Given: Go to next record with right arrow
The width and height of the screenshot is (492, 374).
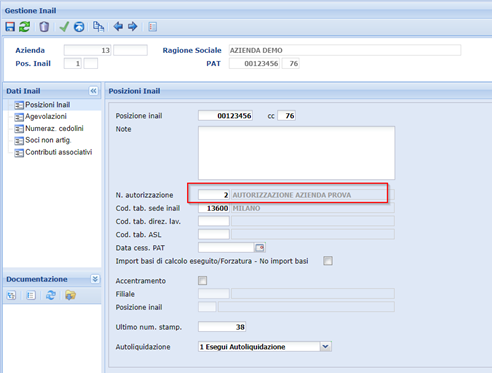Looking at the screenshot, I should click(133, 26).
